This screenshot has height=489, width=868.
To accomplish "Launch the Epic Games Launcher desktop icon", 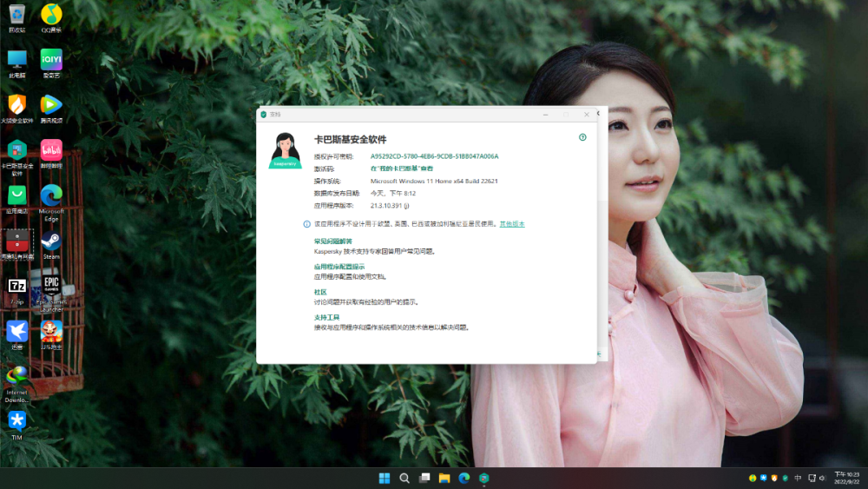I will 51,294.
